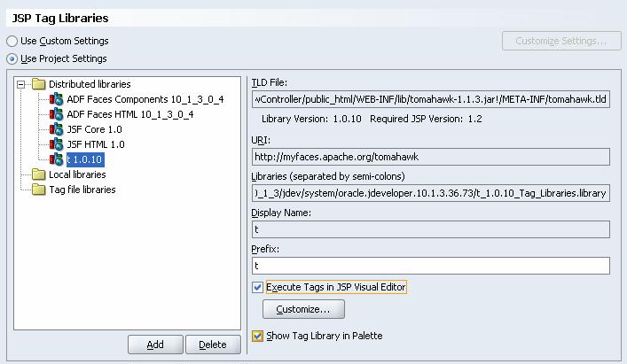Click the Local libraries folder icon
The width and height of the screenshot is (627, 364).
[38, 174]
